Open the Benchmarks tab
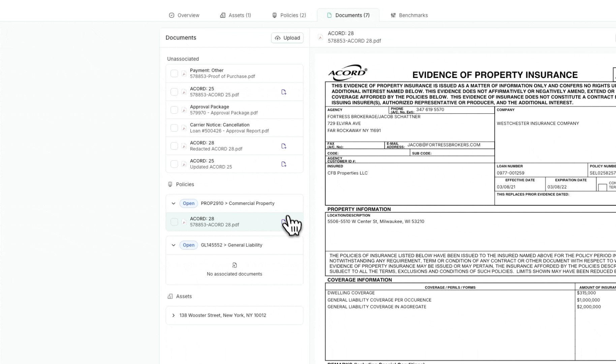The width and height of the screenshot is (616, 364). point(409,15)
